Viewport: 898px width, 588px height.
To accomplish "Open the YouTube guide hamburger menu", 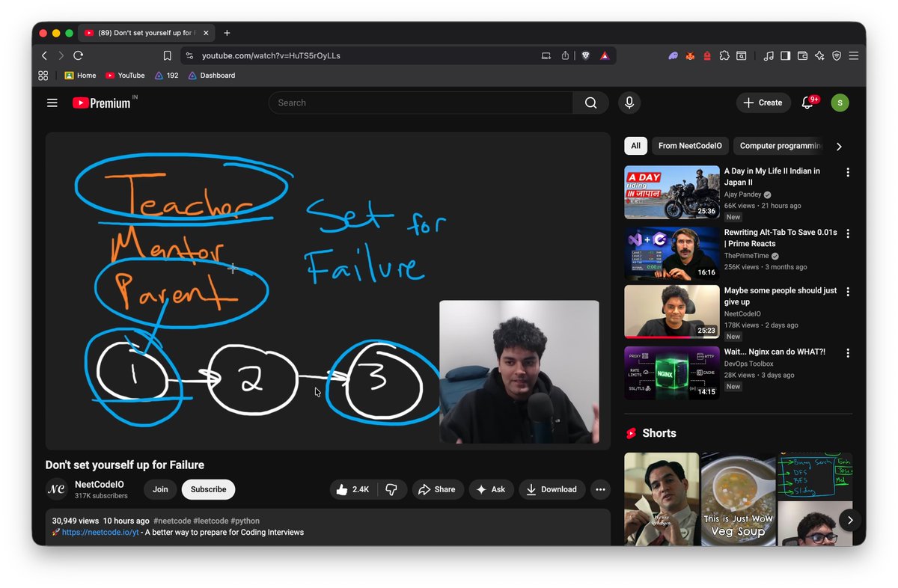I will 52,102.
